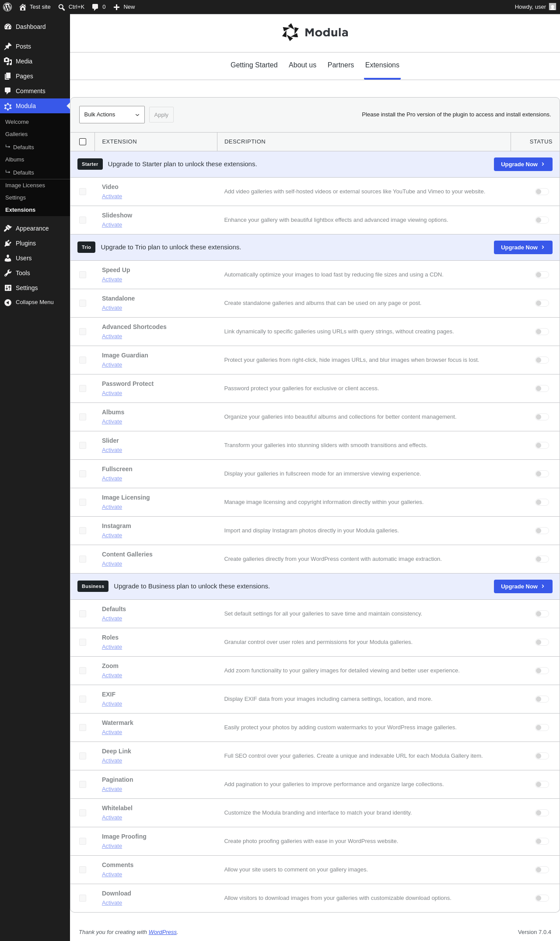This screenshot has height=941, width=560.
Task: Click Upgrade Now for the Trio plan
Action: point(523,248)
